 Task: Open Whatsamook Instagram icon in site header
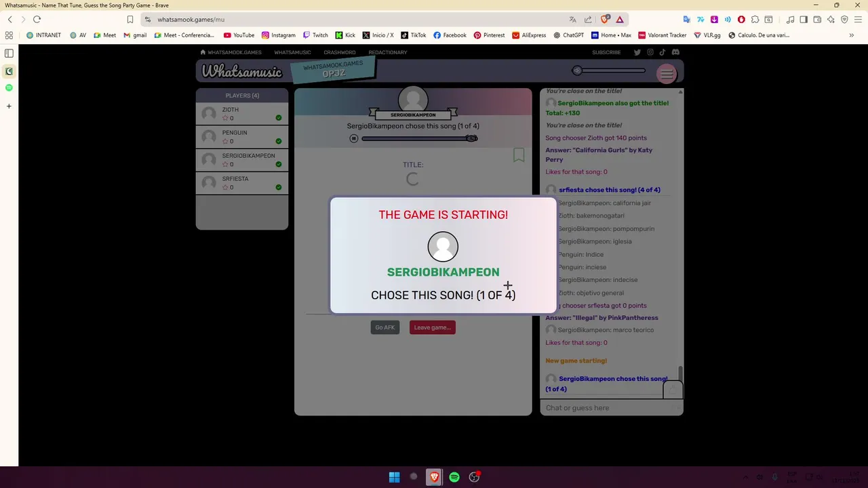click(x=650, y=52)
